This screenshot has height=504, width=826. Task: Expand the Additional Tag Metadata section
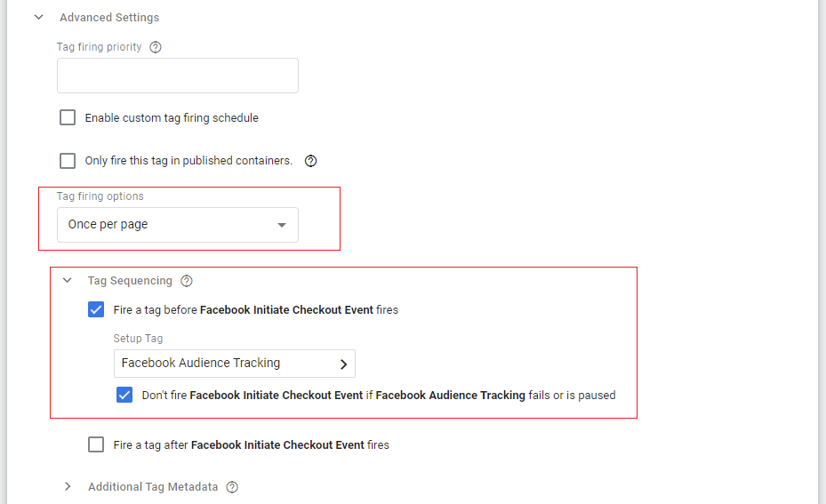(67, 487)
